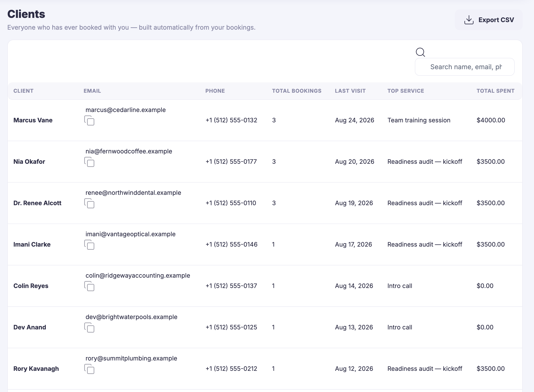Viewport: 534px width, 392px height.
Task: Click Rory Kavanagh's $3500.00 total spent
Action: pos(490,369)
